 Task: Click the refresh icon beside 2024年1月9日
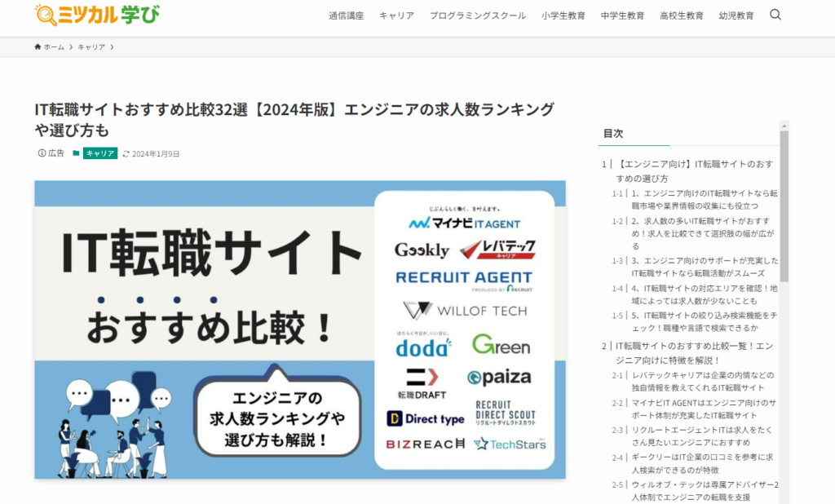tap(126, 154)
